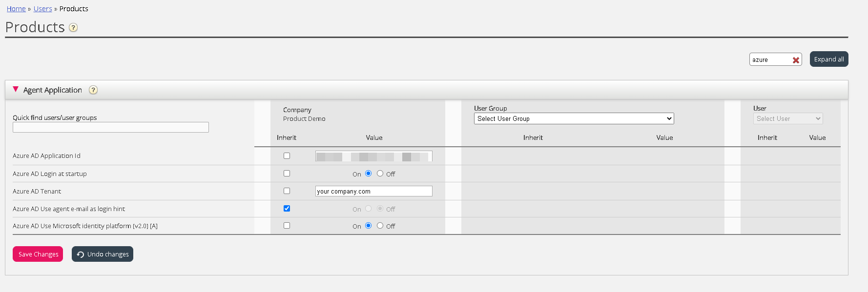This screenshot has height=292, width=868.
Task: Select On for Azure AD Login at startup
Action: click(368, 174)
